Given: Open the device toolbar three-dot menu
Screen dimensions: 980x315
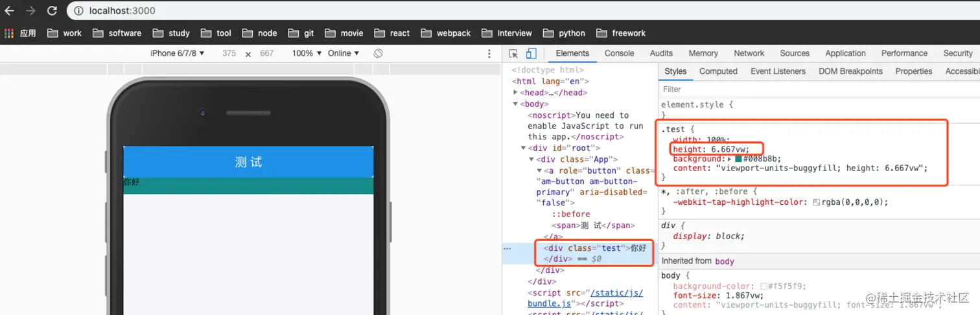Looking at the screenshot, I should point(489,54).
